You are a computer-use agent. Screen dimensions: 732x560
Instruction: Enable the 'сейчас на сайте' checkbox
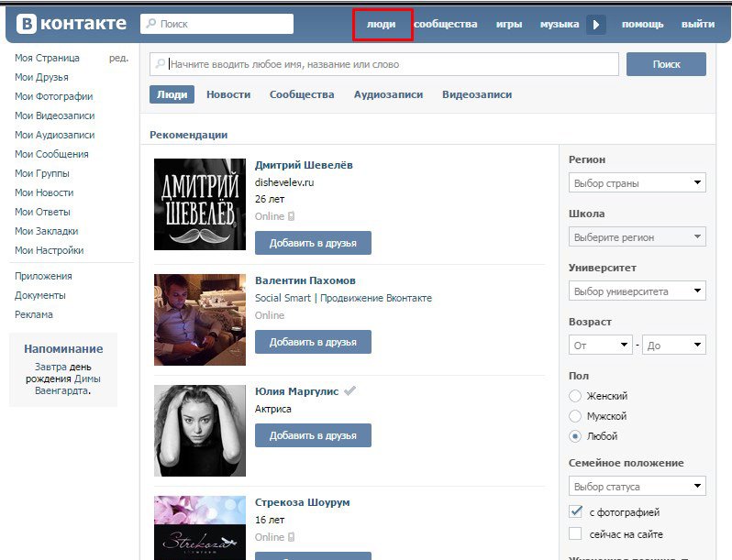(x=575, y=533)
